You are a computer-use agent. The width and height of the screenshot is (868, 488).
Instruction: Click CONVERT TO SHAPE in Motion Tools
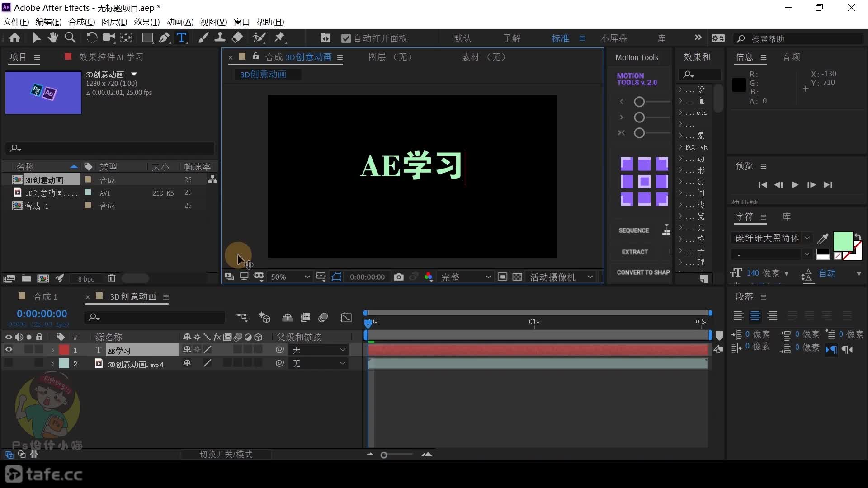click(x=643, y=272)
